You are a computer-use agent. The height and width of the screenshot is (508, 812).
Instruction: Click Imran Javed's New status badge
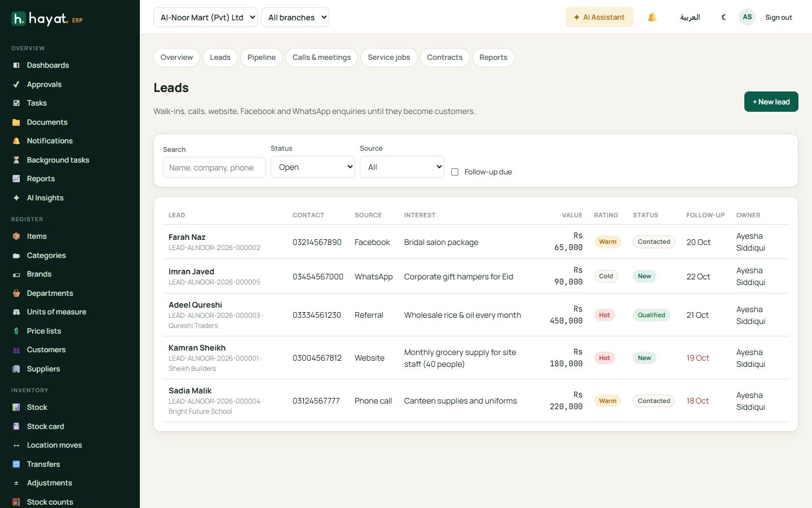[x=645, y=276]
